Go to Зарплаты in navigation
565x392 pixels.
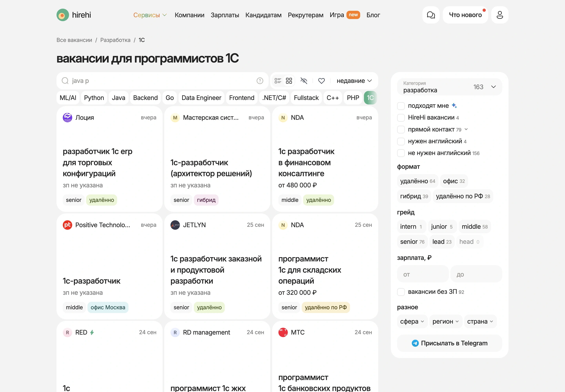tap(225, 15)
